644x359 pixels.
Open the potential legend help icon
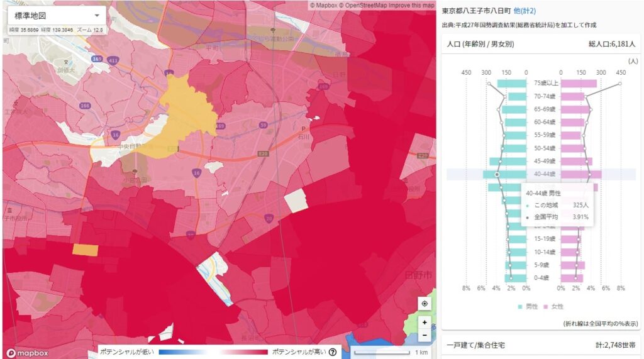pyautogui.click(x=333, y=352)
